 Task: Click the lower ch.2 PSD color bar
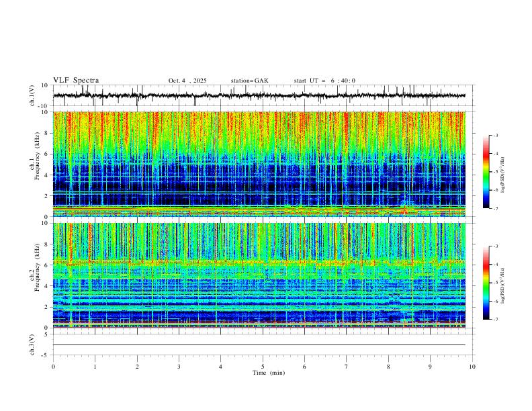coord(486,283)
